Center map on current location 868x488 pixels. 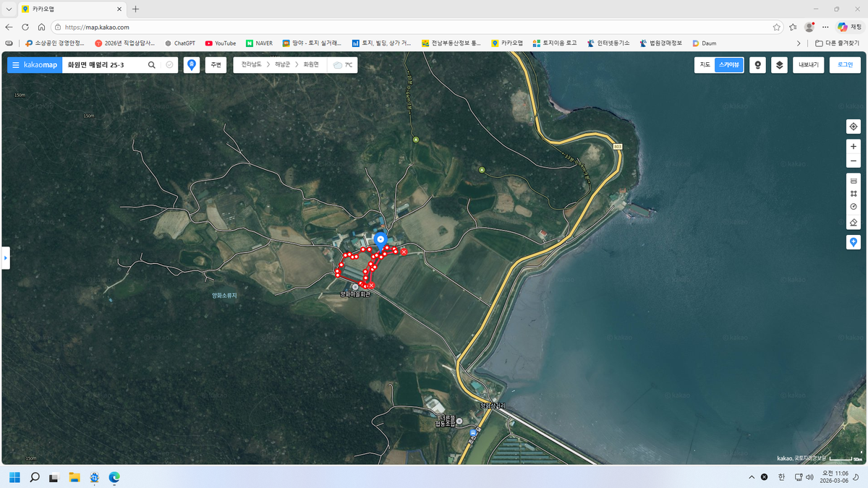pyautogui.click(x=854, y=127)
